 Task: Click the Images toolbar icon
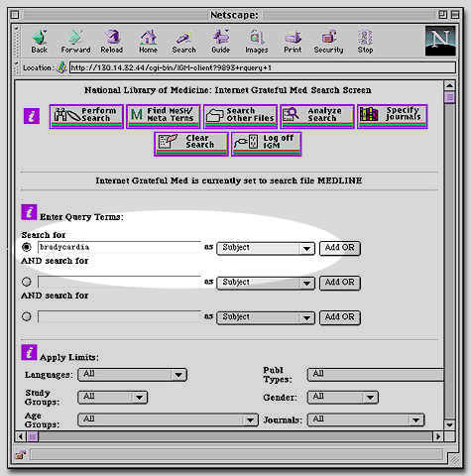click(x=257, y=42)
